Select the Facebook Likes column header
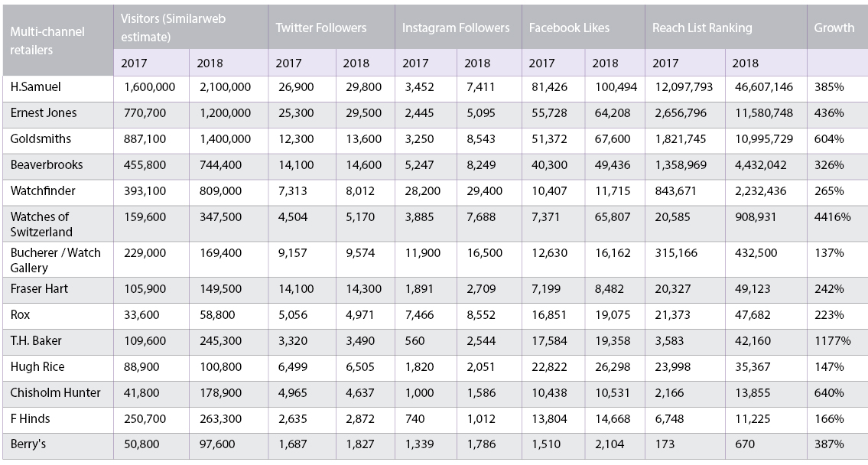Image resolution: width=868 pixels, height=465 pixels. pyautogui.click(x=570, y=28)
